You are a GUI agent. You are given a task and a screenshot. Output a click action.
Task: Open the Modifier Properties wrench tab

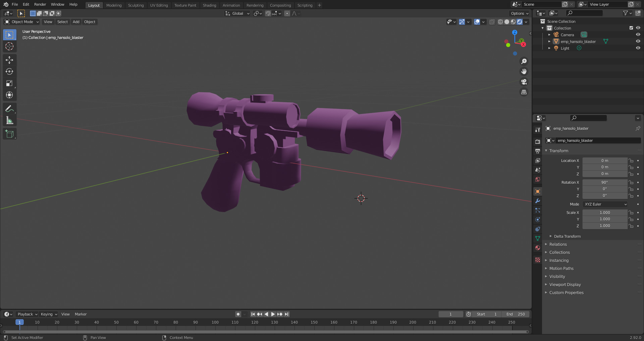(x=537, y=201)
